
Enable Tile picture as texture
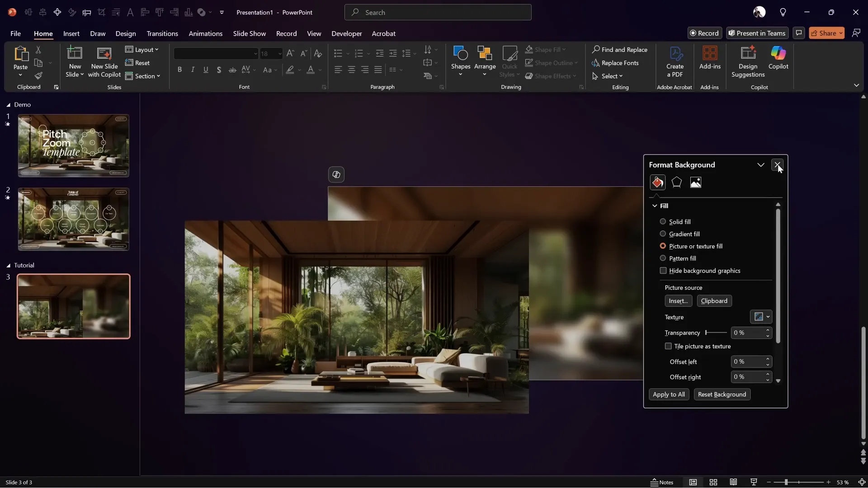point(668,346)
